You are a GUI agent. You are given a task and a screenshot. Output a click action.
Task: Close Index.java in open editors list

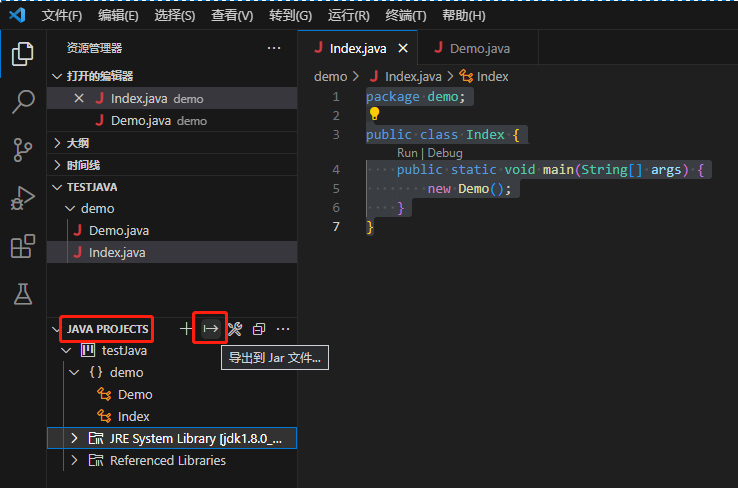[x=79, y=98]
